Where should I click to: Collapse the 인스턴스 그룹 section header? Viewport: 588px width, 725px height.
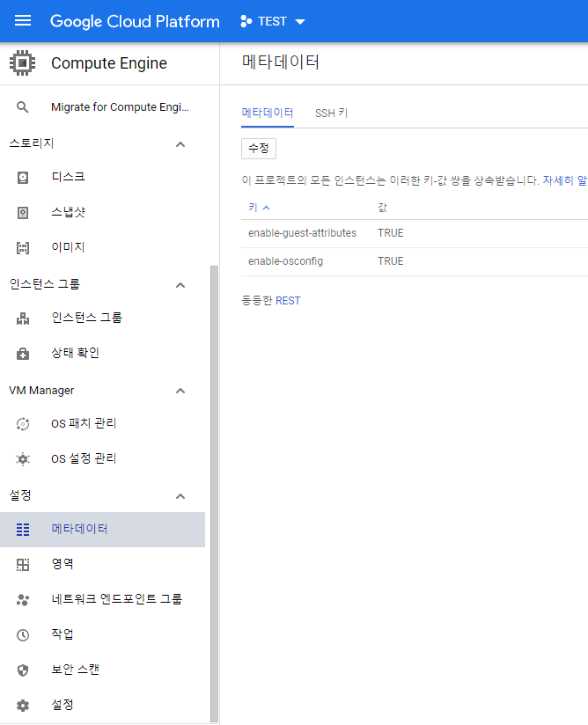coord(180,285)
